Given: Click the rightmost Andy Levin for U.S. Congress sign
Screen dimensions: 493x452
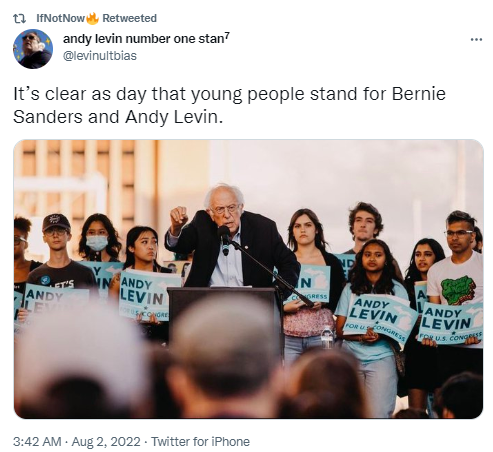Looking at the screenshot, I should (x=451, y=323).
